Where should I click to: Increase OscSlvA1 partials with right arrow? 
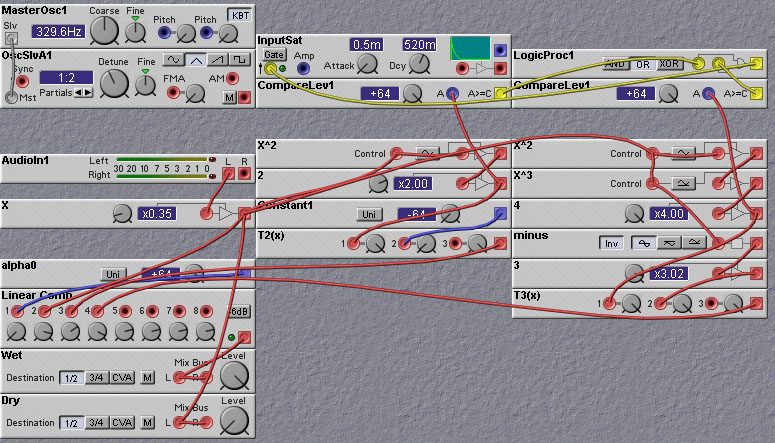click(89, 92)
